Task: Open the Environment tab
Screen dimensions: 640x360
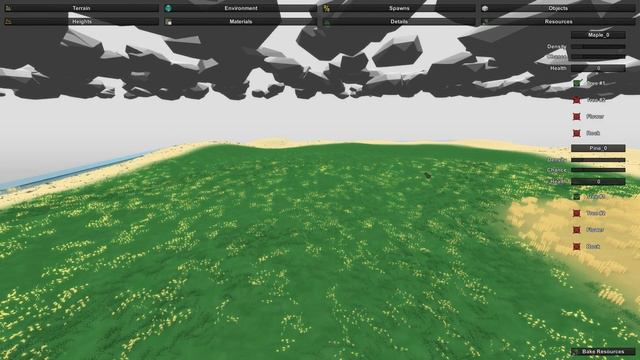Action: point(240,8)
